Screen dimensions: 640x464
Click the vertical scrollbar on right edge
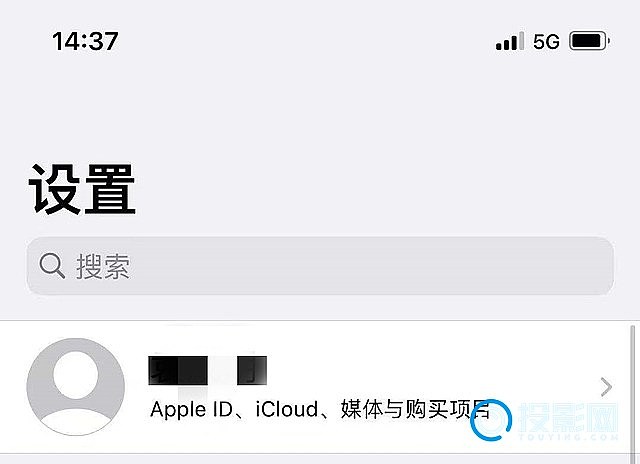[633, 394]
